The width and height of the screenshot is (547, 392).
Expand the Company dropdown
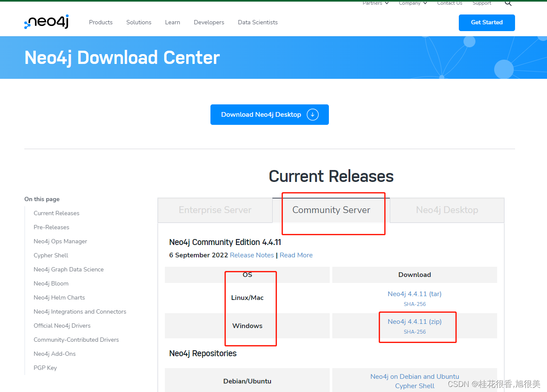click(412, 3)
